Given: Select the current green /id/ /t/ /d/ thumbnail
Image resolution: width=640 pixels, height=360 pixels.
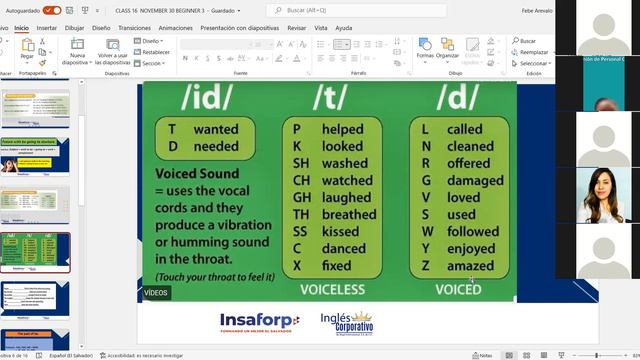Looking at the screenshot, I should [x=35, y=252].
